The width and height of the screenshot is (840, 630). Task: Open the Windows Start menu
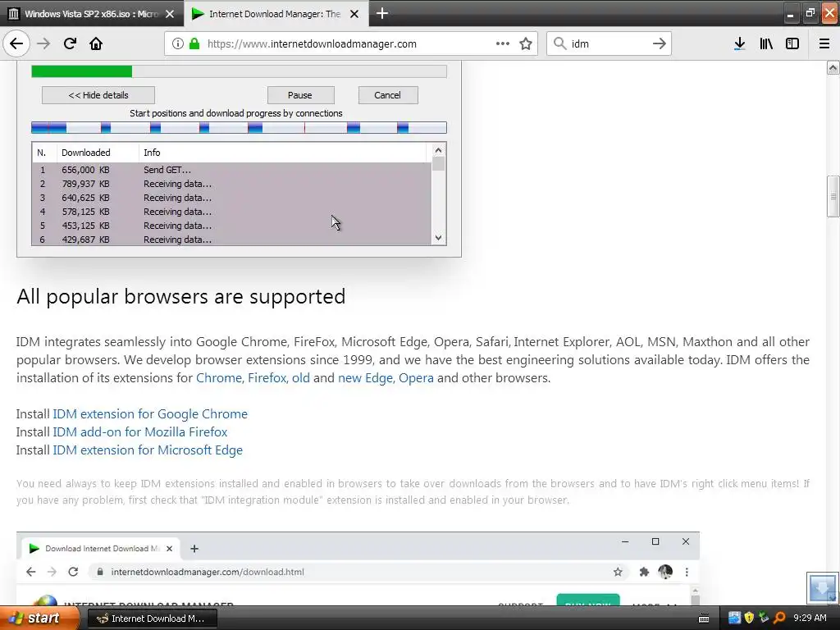(39, 618)
